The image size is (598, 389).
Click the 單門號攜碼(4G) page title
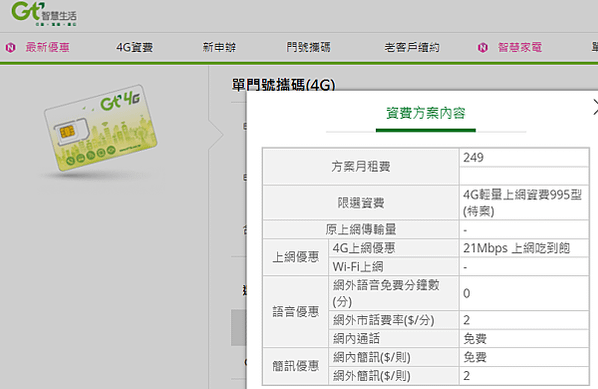point(283,85)
